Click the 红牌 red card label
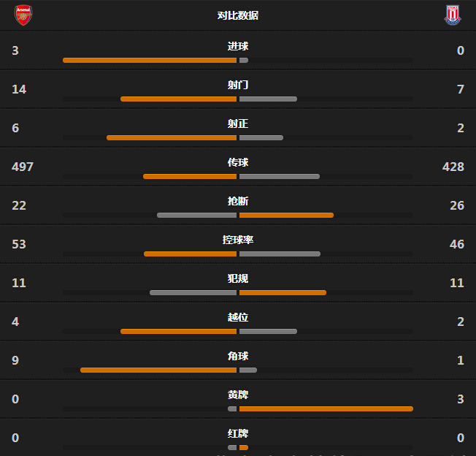 [238, 433]
